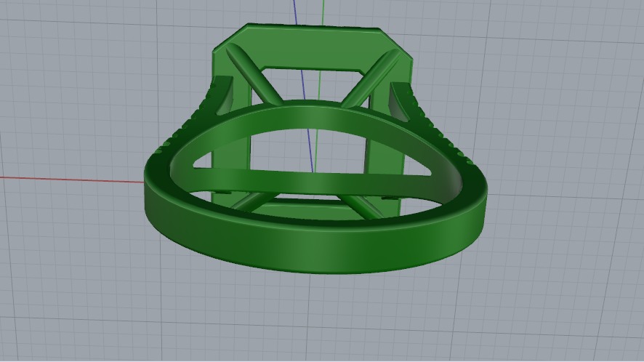Pick the curved crossbar spanning inside the ring
The height and width of the screenshot is (362, 644).
pos(312,182)
